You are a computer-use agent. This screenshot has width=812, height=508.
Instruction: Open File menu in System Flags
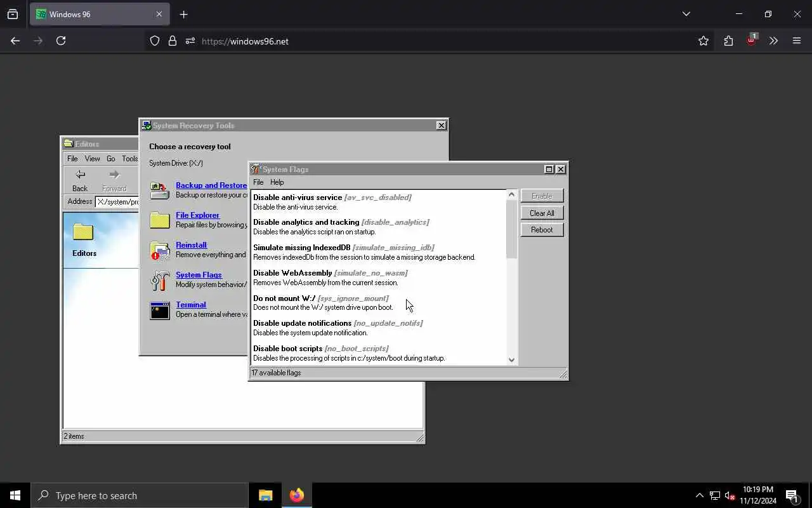(x=258, y=182)
